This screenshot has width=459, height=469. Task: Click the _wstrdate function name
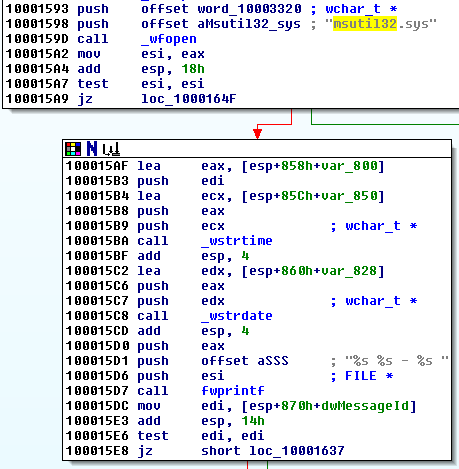[x=237, y=316]
